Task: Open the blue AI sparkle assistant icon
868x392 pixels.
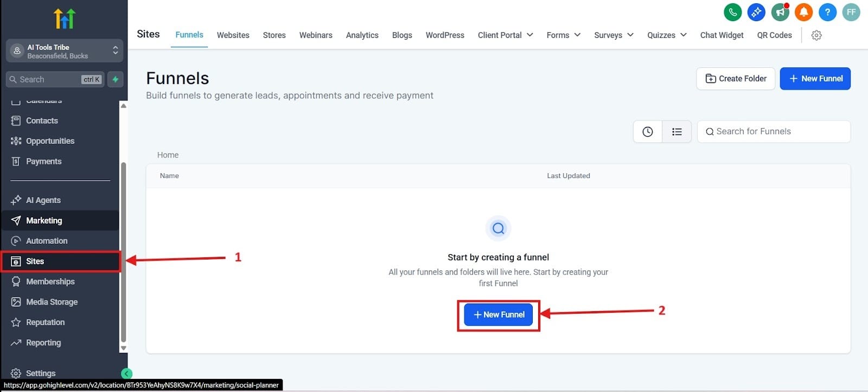Action: click(756, 12)
